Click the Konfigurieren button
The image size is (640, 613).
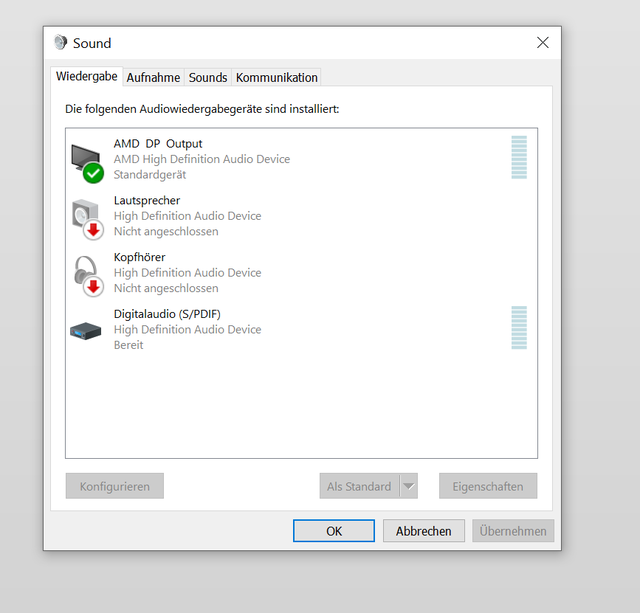[115, 487]
